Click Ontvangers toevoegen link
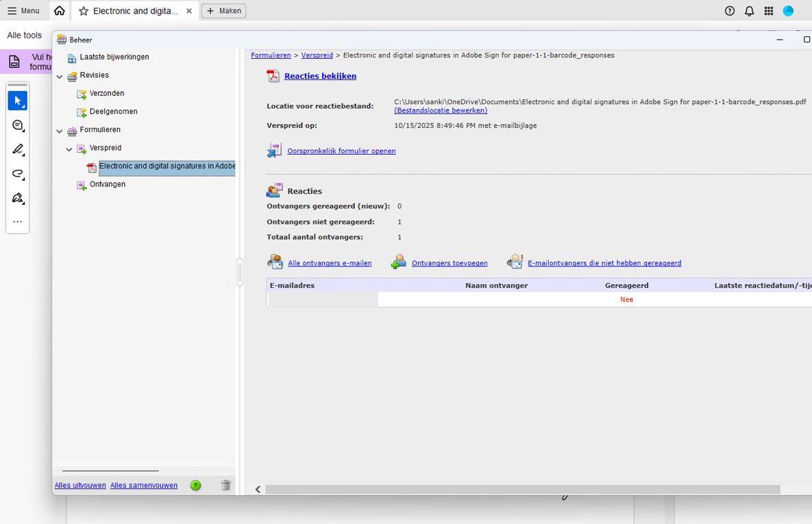 (450, 263)
